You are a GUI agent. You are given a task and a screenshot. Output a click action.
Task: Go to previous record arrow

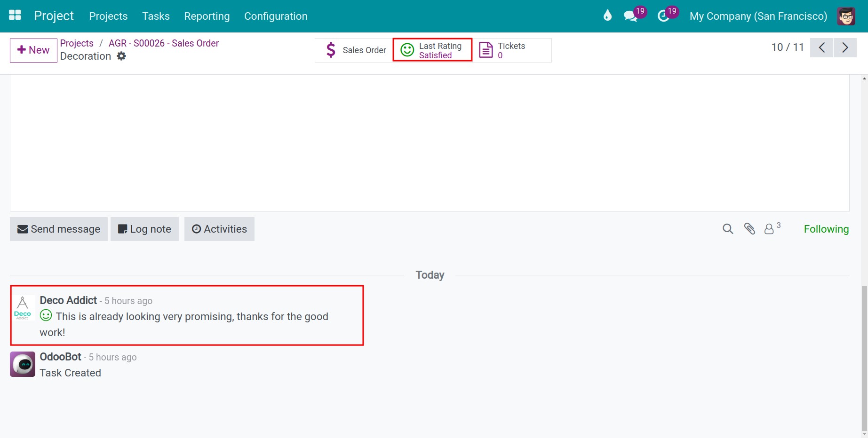822,47
